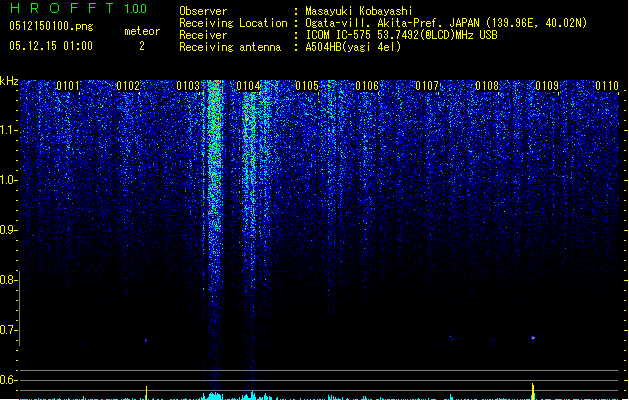
Task: Click the 0102 time marker
Action: (x=128, y=86)
